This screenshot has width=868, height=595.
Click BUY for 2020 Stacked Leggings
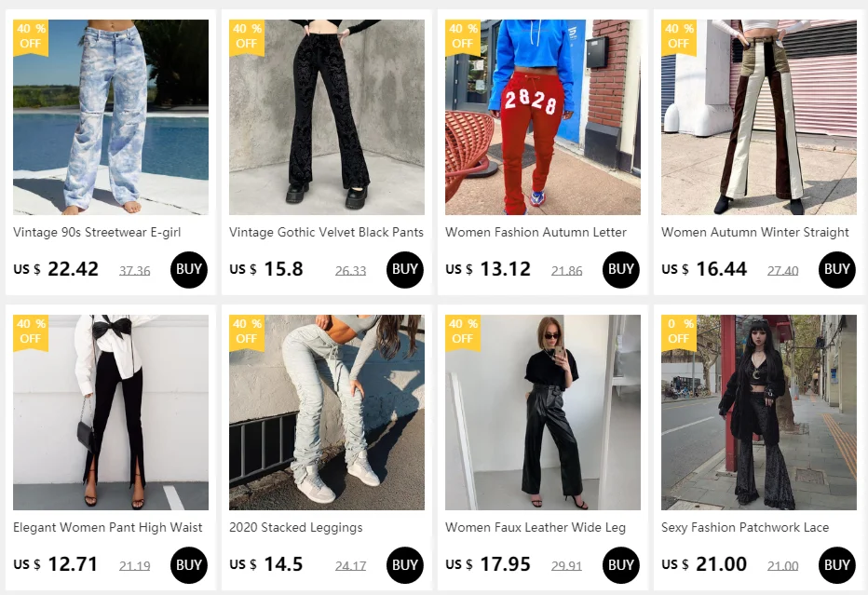tap(404, 565)
